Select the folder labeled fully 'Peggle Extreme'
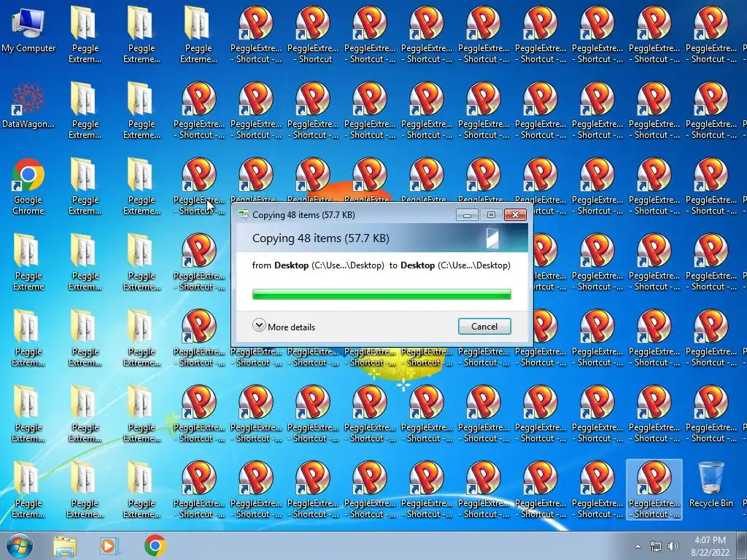This screenshot has height=560, width=747. click(x=28, y=262)
